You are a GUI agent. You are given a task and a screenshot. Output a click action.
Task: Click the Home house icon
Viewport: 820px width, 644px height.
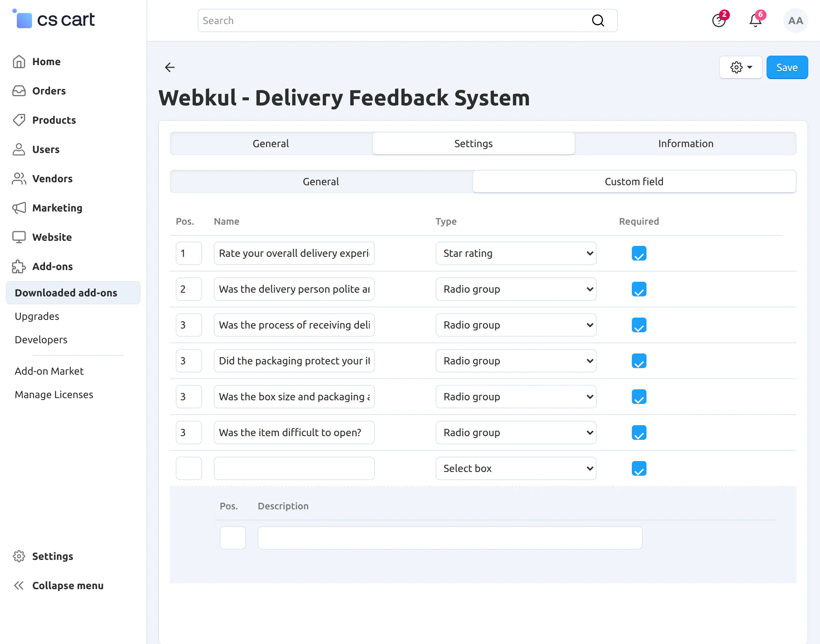point(19,61)
